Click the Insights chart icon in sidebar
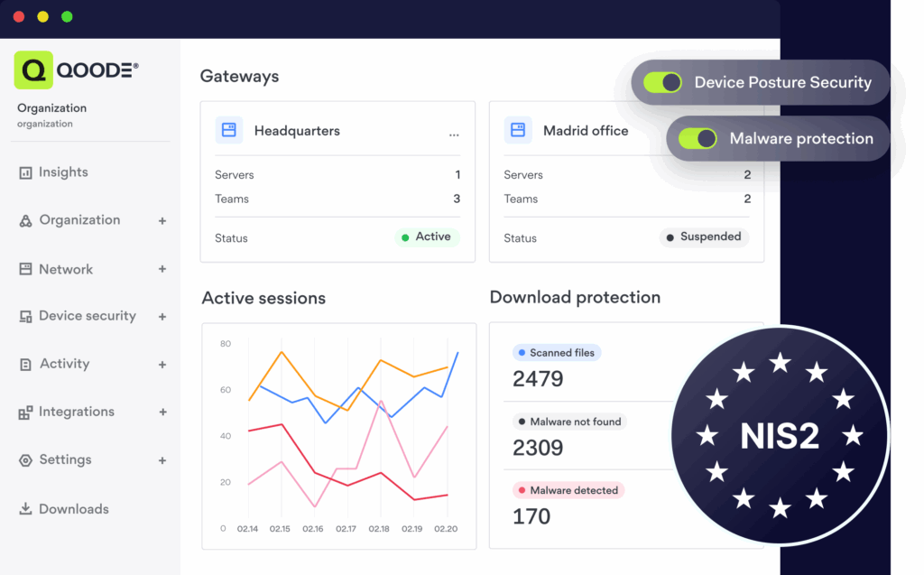This screenshot has width=924, height=575. 25,172
